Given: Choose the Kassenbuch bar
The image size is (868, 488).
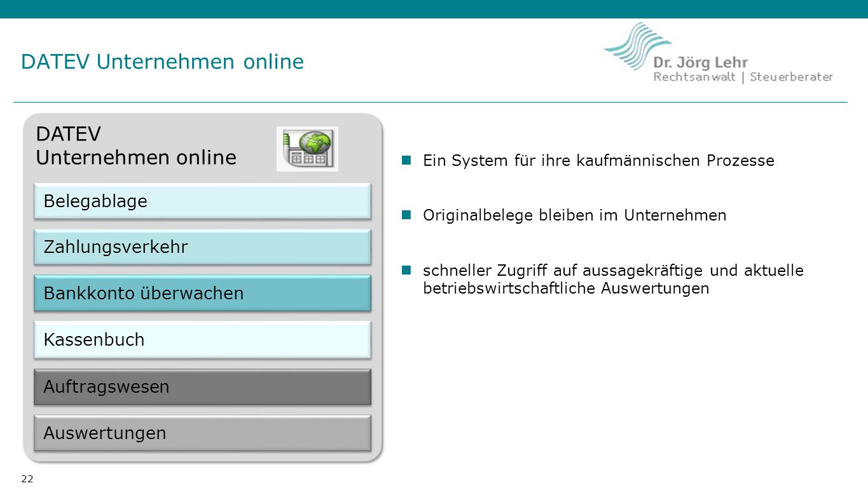Looking at the screenshot, I should coord(202,339).
